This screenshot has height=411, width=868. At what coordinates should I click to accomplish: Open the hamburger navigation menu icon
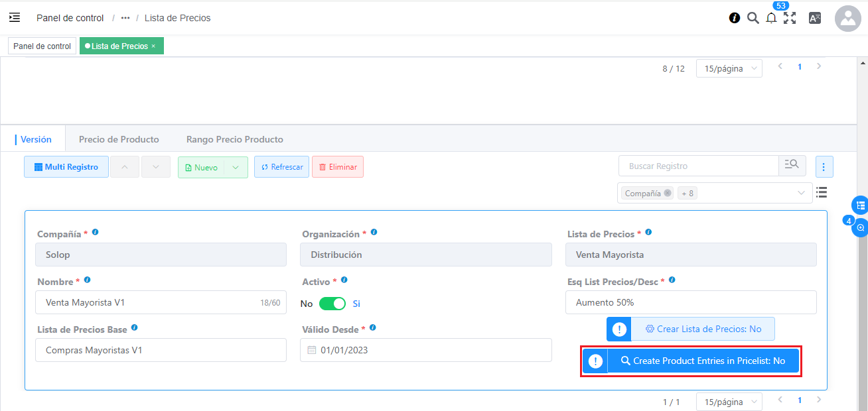click(x=15, y=18)
